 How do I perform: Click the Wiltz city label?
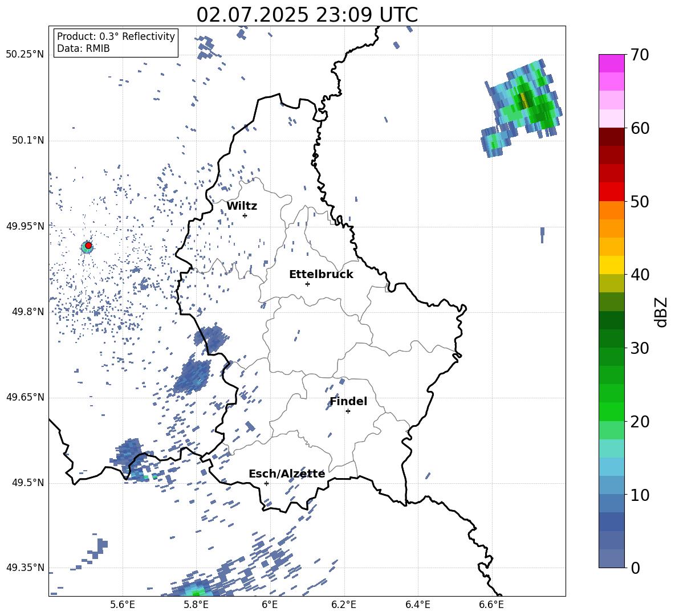(242, 206)
